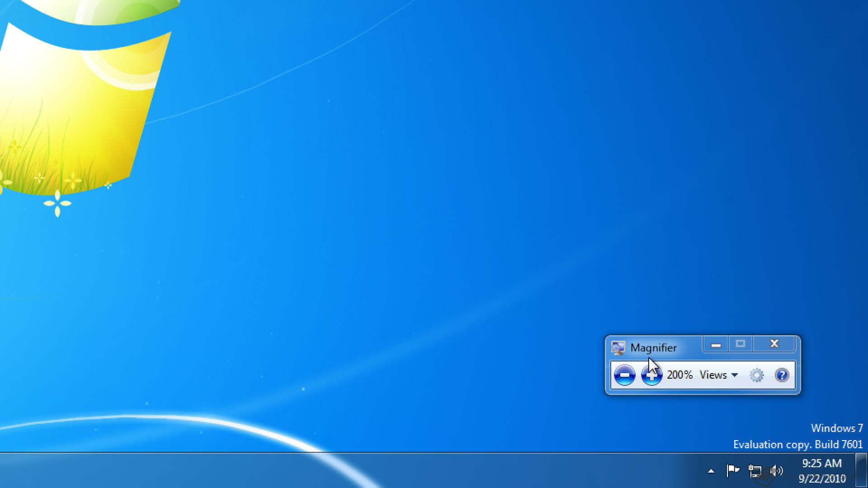Screen dimensions: 868x488
Task: Close the Magnifier window
Action: pos(774,344)
